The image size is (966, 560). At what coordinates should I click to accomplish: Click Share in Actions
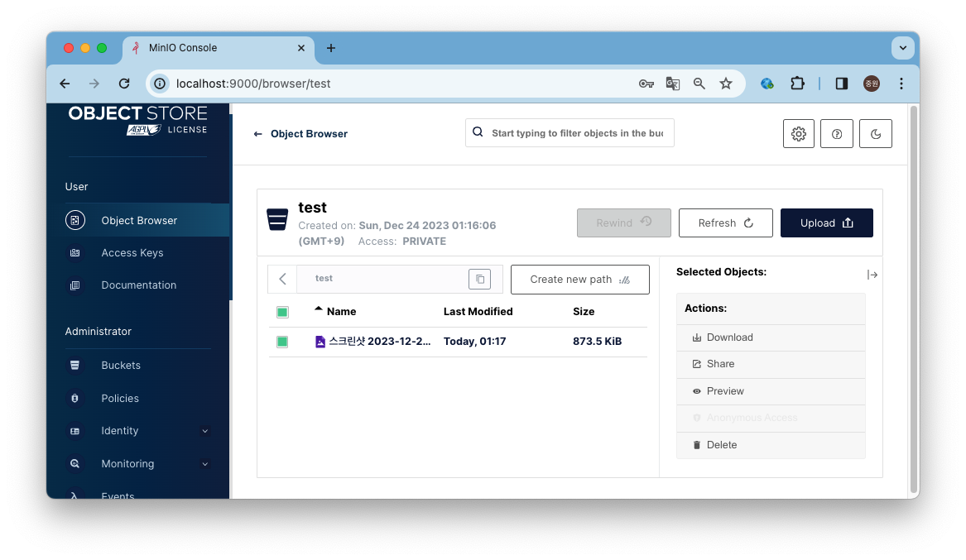click(x=771, y=364)
